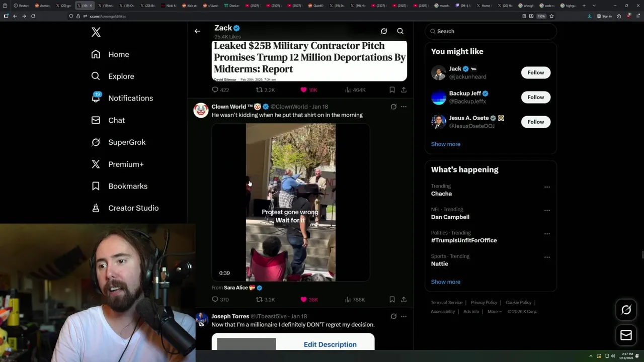Play the Protest gone wrong video
This screenshot has width=644, height=362.
[x=291, y=202]
